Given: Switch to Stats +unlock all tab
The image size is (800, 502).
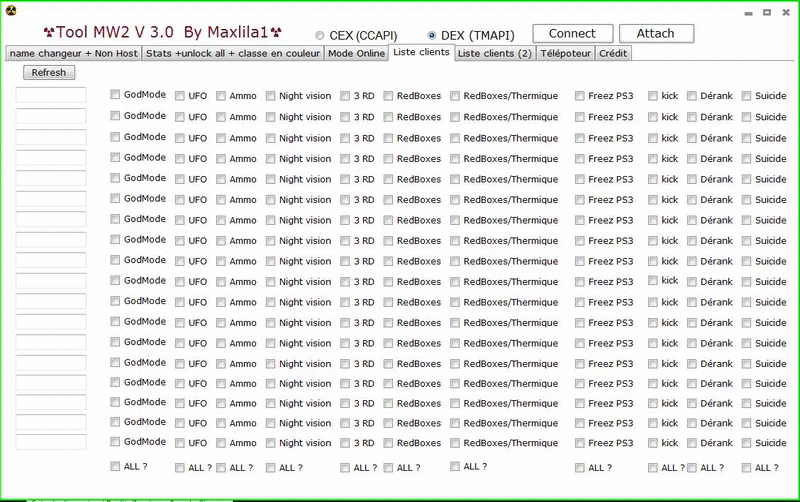Looking at the screenshot, I should pyautogui.click(x=233, y=53).
